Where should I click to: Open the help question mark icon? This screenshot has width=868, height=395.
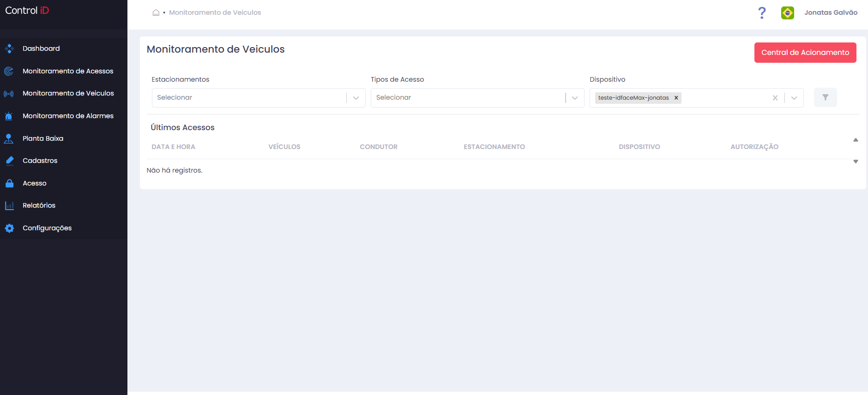762,13
